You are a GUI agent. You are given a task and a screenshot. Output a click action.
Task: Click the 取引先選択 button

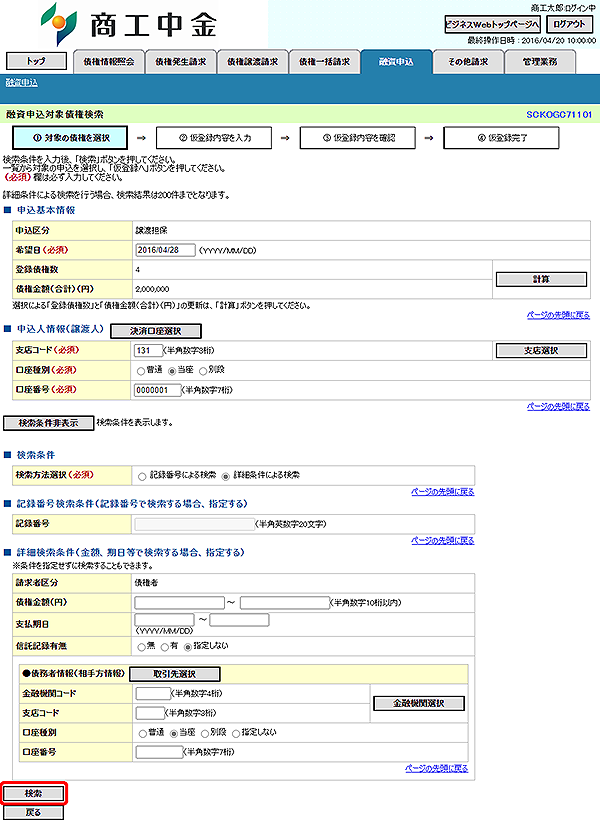175,674
